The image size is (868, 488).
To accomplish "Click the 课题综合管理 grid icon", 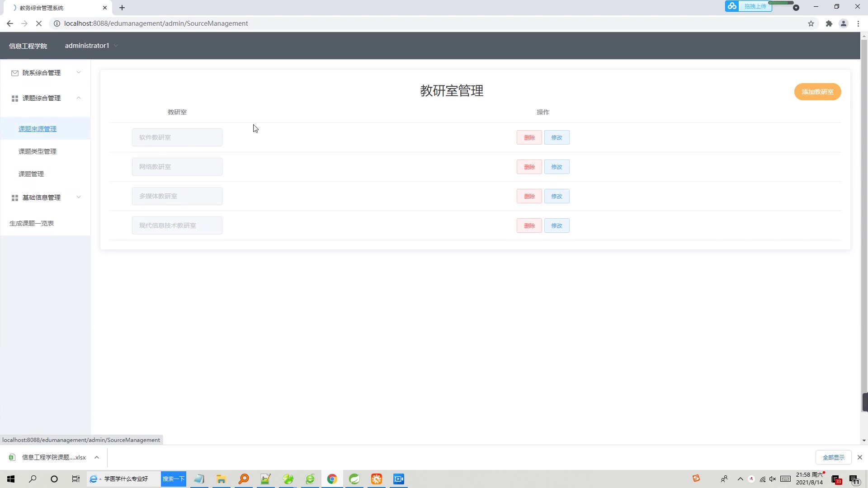I will pyautogui.click(x=14, y=98).
